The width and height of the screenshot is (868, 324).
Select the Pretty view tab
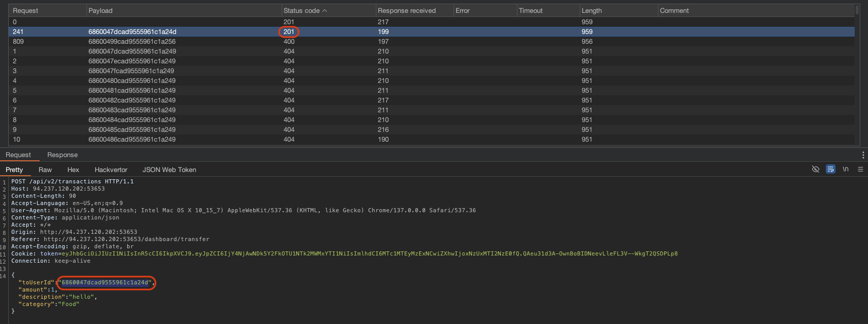pyautogui.click(x=14, y=169)
